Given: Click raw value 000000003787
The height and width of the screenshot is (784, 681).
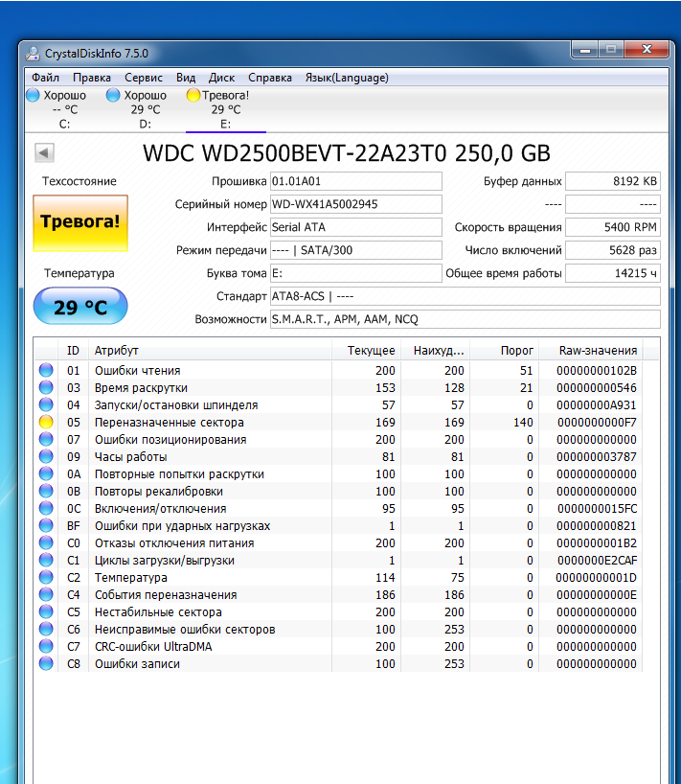Looking at the screenshot, I should pyautogui.click(x=597, y=457).
